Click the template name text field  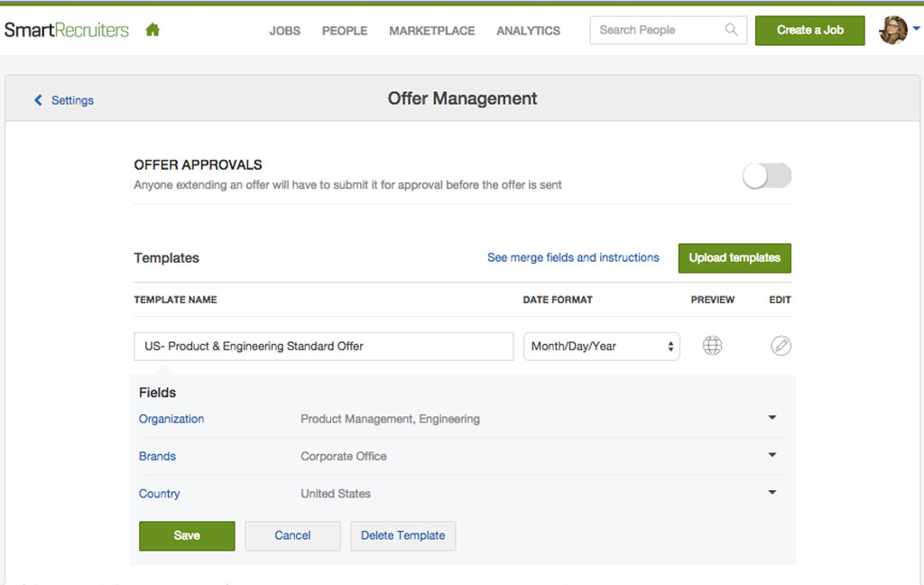(x=324, y=347)
